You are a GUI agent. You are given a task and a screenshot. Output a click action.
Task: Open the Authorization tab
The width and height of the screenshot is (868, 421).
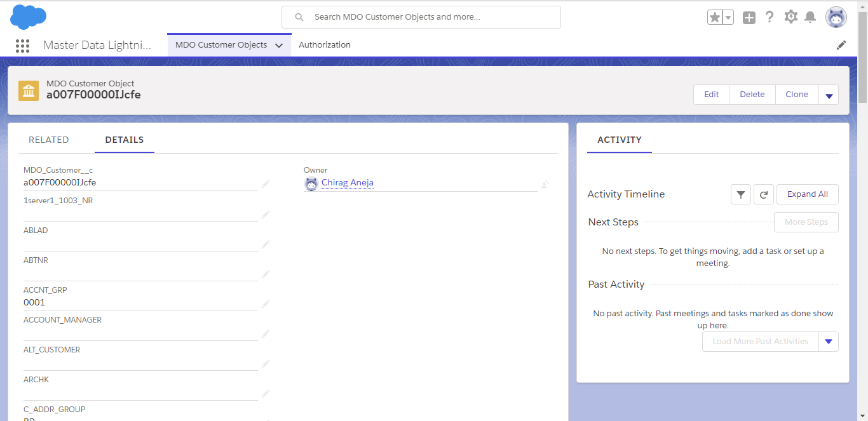(325, 44)
